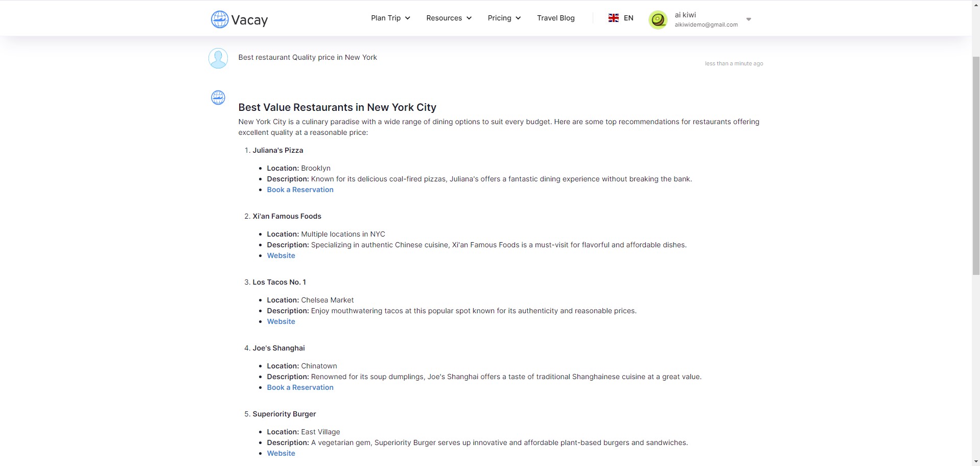Book a Reservation at Juliana's Pizza
The height and width of the screenshot is (466, 980).
coord(300,190)
